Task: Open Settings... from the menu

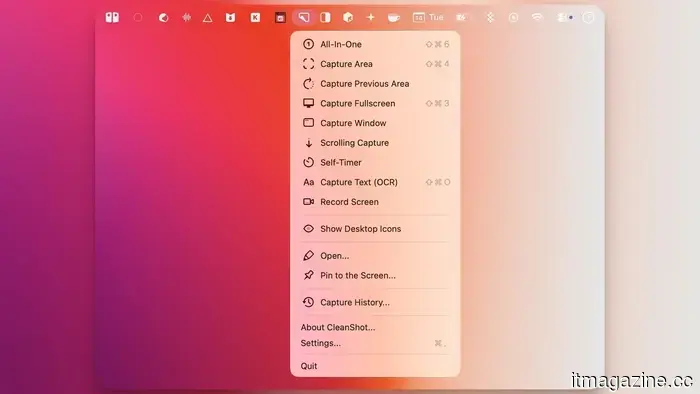Action: (375, 343)
